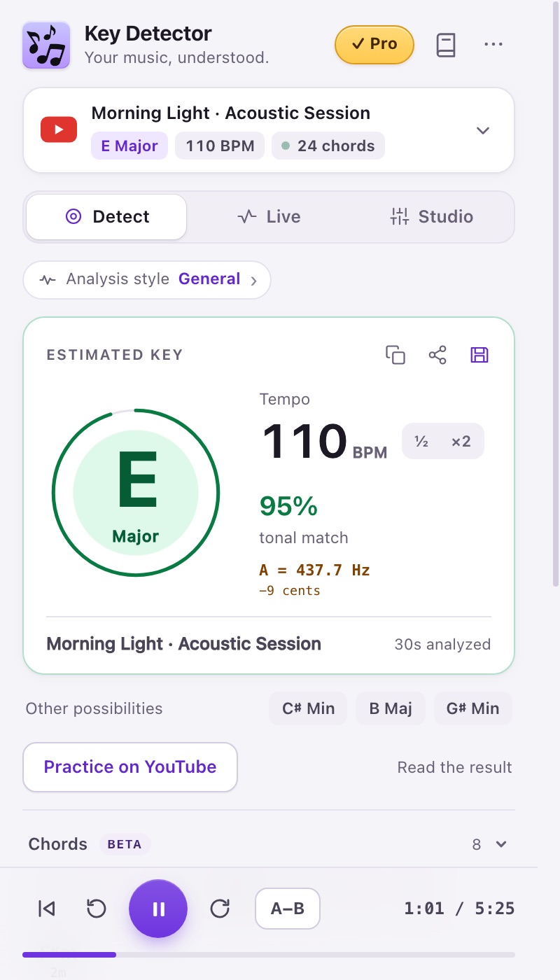Open the Read the result link
This screenshot has height=980, width=560.
coord(455,767)
